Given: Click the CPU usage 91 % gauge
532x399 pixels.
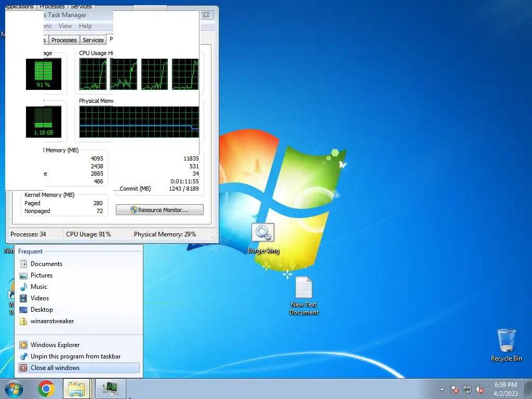Looking at the screenshot, I should click(44, 74).
